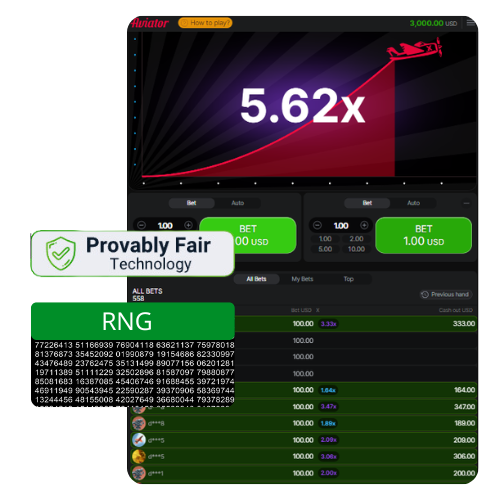
Task: Click player name d***8
Action: coord(156,423)
